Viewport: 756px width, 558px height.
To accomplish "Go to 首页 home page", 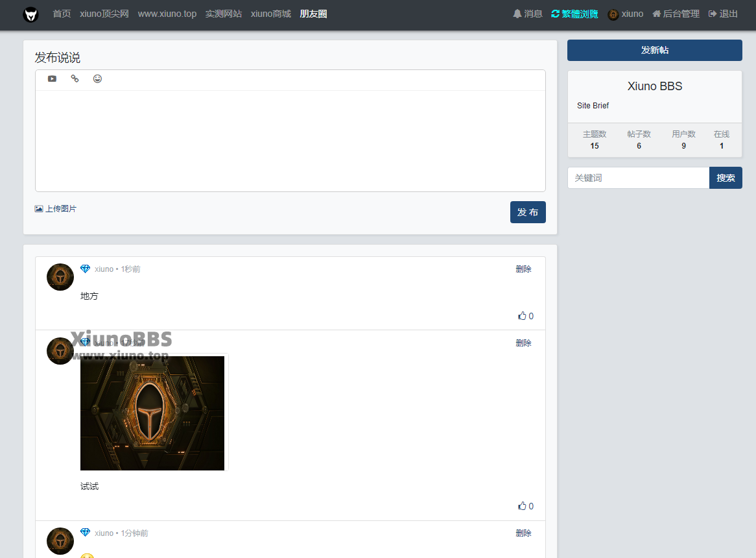I will pos(62,14).
